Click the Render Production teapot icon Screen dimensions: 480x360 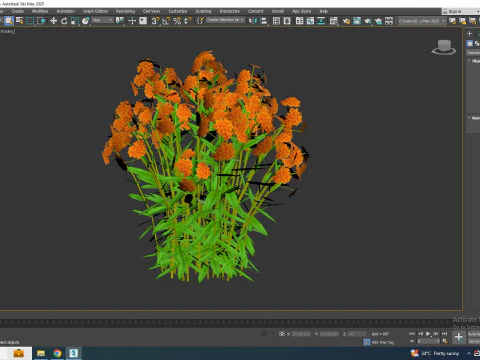coord(368,21)
